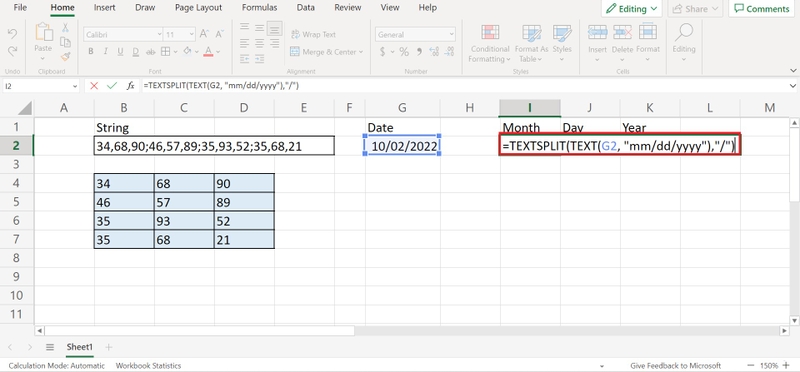Collapse the ribbon with chevron
800x372 pixels.
coord(792,70)
